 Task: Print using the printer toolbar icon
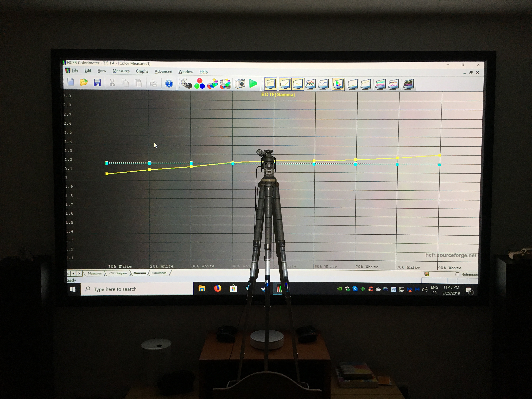point(153,83)
